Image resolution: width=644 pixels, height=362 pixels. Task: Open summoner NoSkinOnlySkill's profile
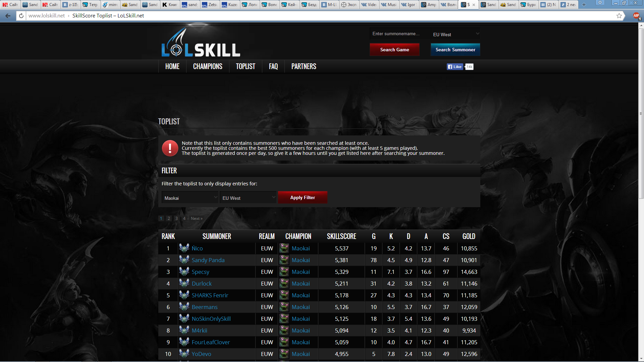tap(211, 319)
